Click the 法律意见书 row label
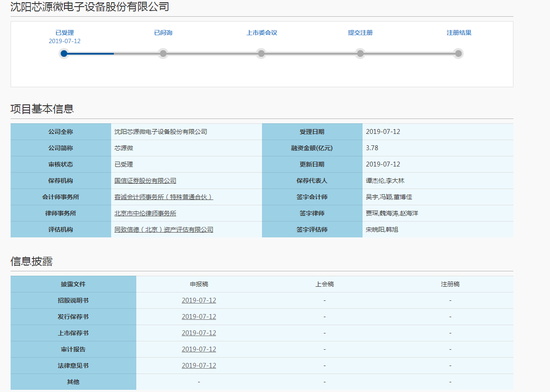Viewport: 550px width, 392px height. (73, 366)
